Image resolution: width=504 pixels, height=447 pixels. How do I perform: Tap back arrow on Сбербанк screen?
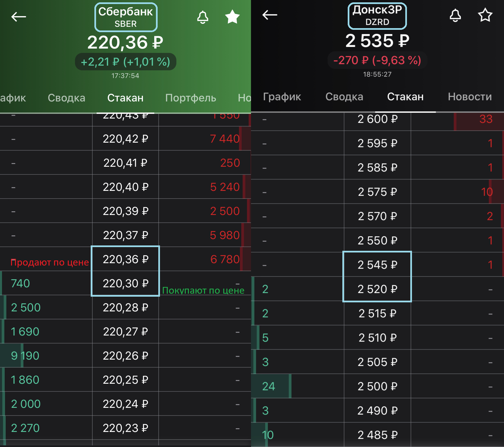point(18,16)
